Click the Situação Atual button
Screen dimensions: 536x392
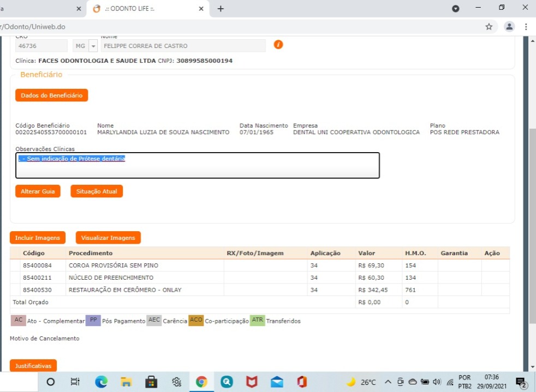[97, 191]
